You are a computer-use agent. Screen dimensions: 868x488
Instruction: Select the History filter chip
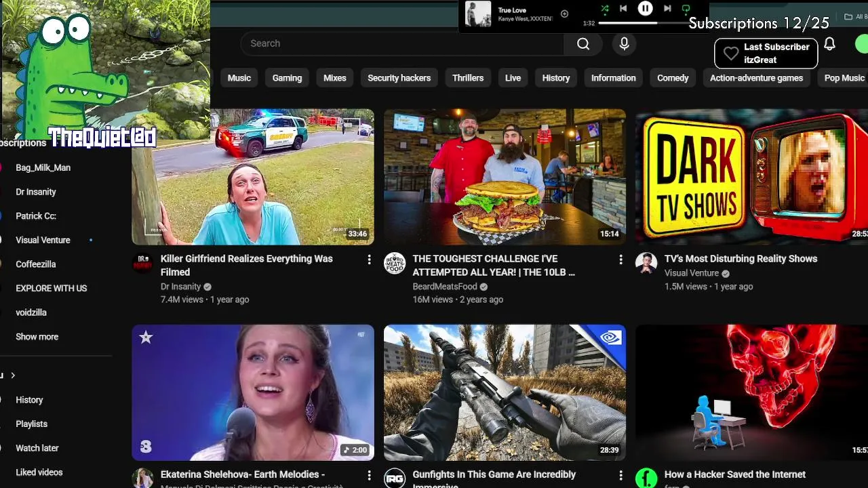pos(556,78)
